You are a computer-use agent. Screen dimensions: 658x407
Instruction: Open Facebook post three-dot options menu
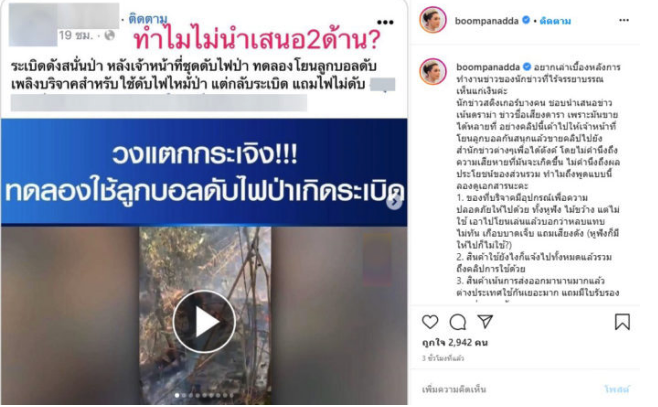pyautogui.click(x=385, y=22)
